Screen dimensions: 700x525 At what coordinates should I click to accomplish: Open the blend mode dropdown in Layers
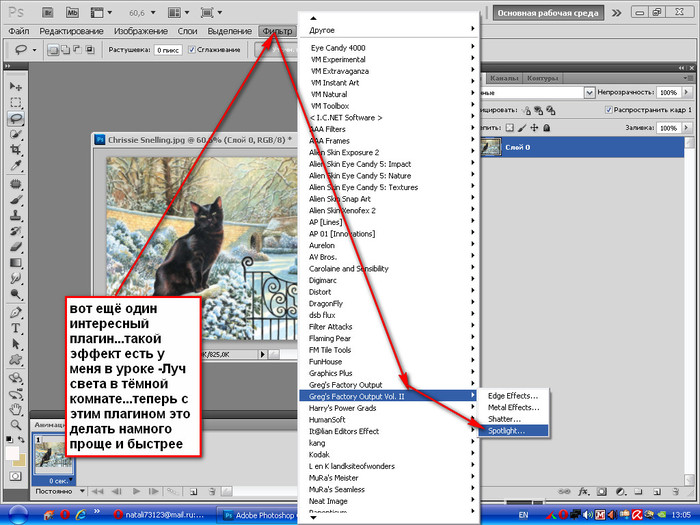(x=589, y=92)
